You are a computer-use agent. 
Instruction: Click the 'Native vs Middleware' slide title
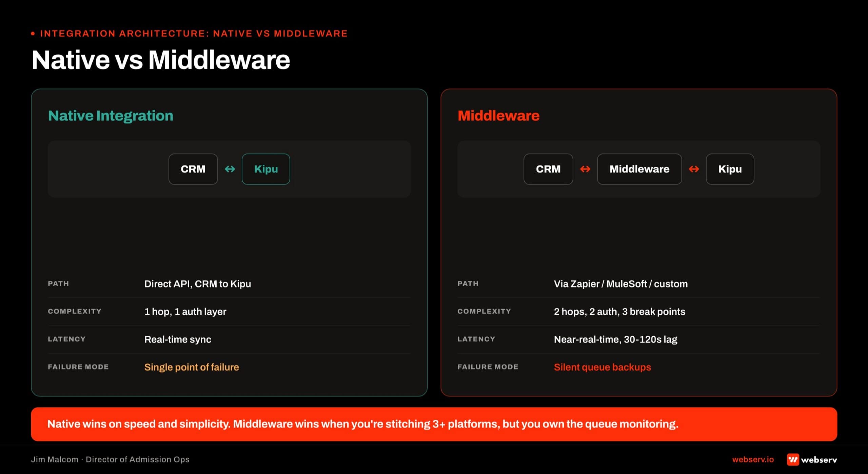[161, 60]
